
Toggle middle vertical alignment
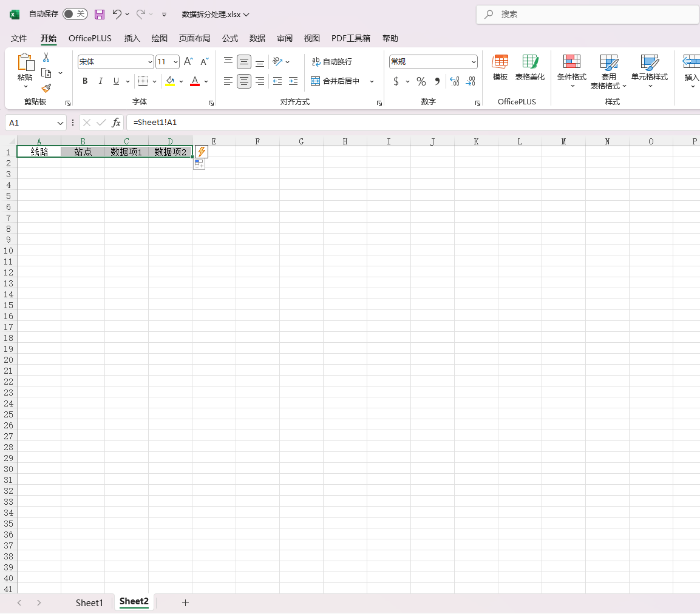(243, 61)
